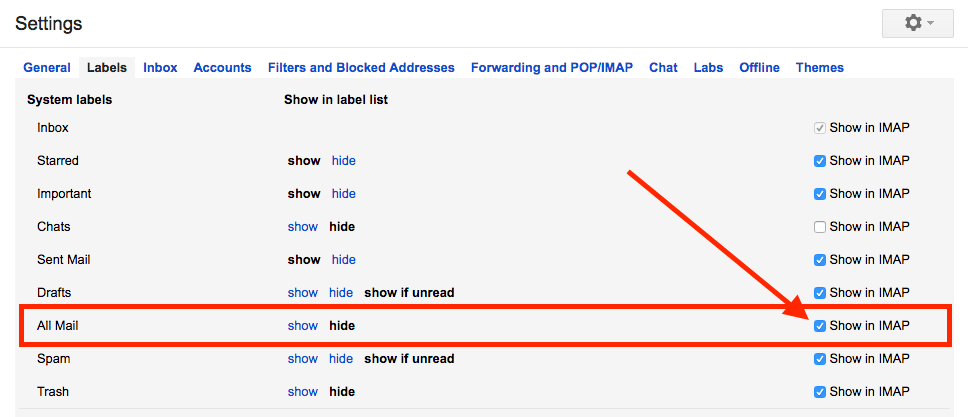Hide the Sent Mail label
This screenshot has height=417, width=968.
343,260
